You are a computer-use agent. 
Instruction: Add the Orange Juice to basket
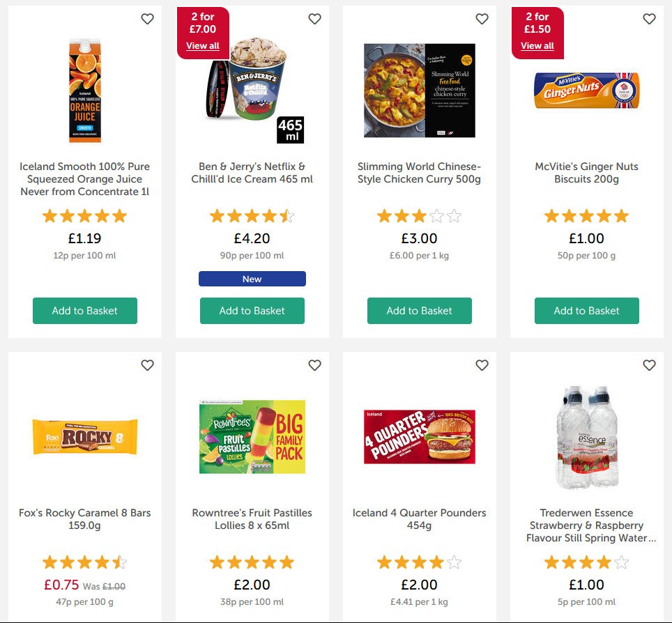coord(84,311)
